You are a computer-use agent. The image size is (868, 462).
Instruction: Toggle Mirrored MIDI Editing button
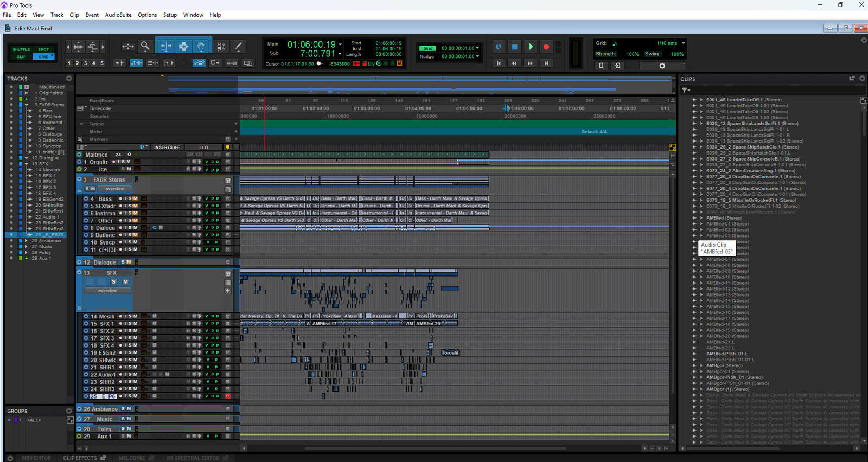(x=232, y=63)
